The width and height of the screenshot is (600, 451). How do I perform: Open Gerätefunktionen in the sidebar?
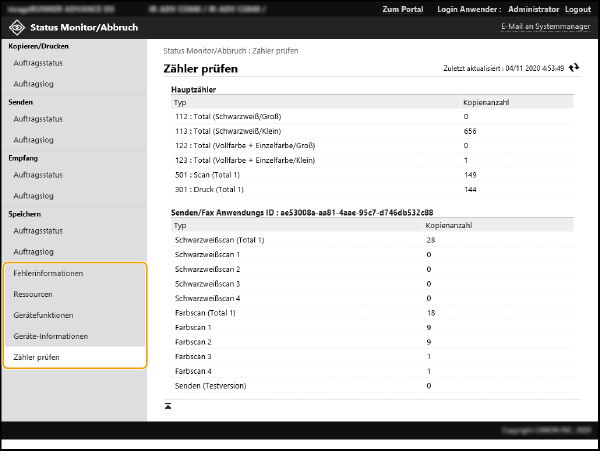point(46,316)
